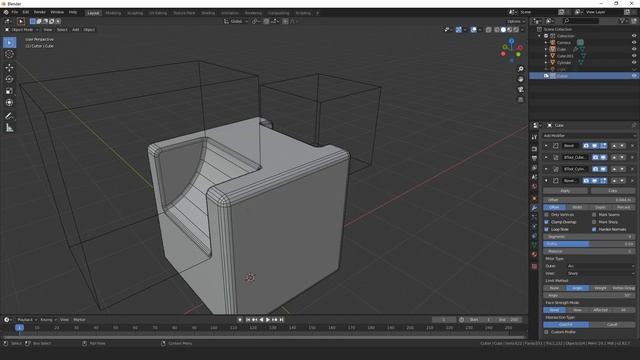Open the Render menu
The height and width of the screenshot is (360, 640).
click(x=40, y=12)
